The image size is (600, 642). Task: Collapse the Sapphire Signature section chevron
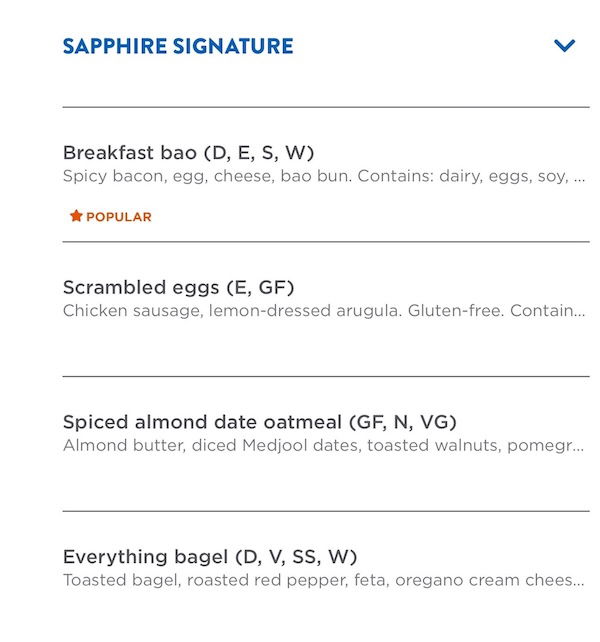click(565, 46)
